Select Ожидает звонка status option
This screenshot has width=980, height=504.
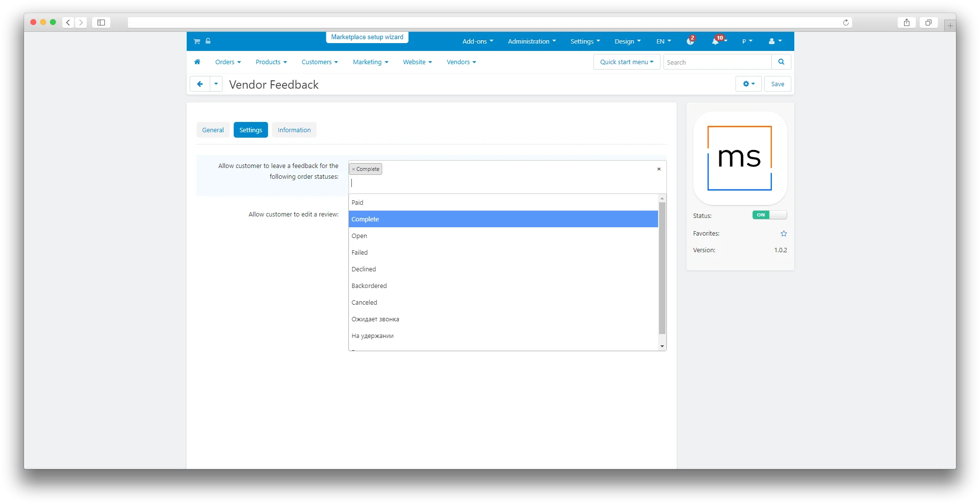pos(503,319)
